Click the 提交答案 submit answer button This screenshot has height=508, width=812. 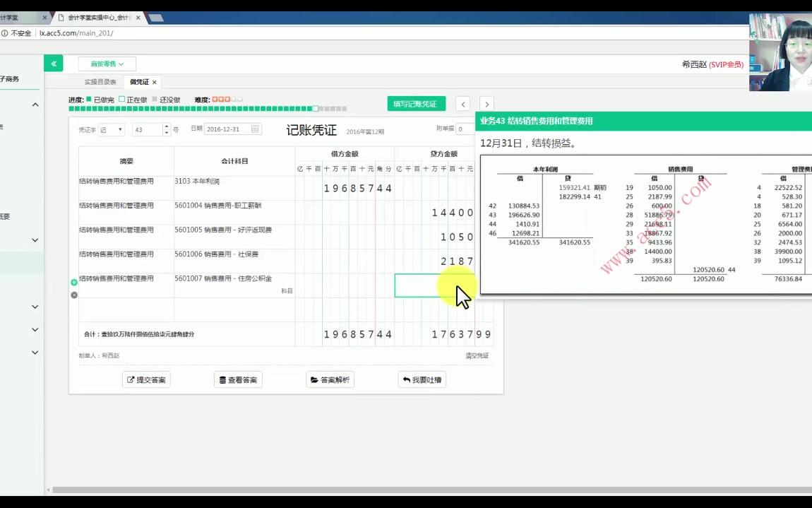[x=145, y=379]
